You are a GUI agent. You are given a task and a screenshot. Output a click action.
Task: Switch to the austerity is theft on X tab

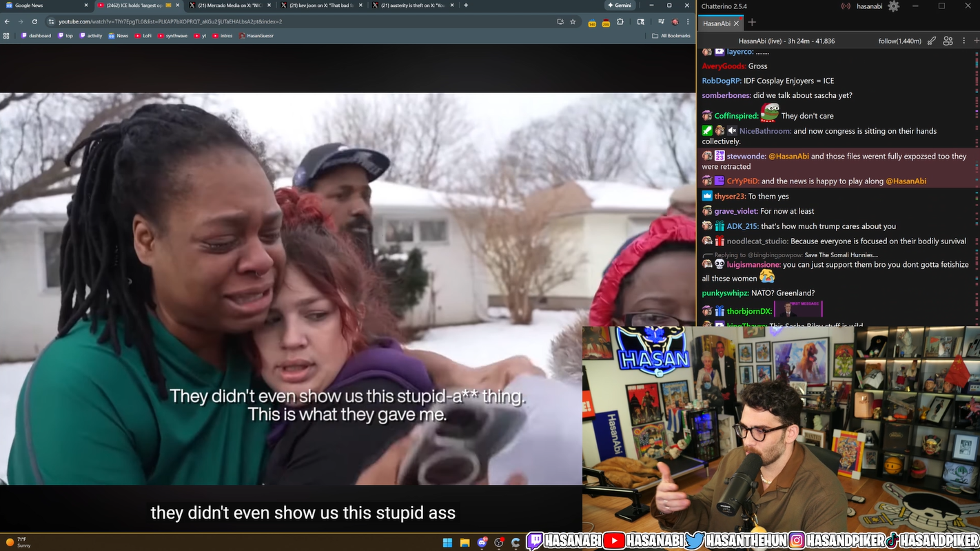[413, 6]
